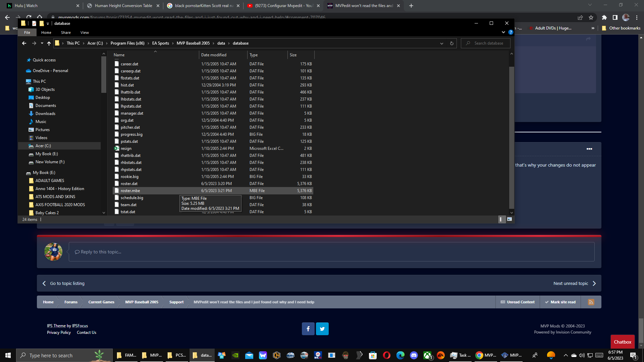Open the Share ribbon tab
This screenshot has height=362, width=644.
click(66, 33)
